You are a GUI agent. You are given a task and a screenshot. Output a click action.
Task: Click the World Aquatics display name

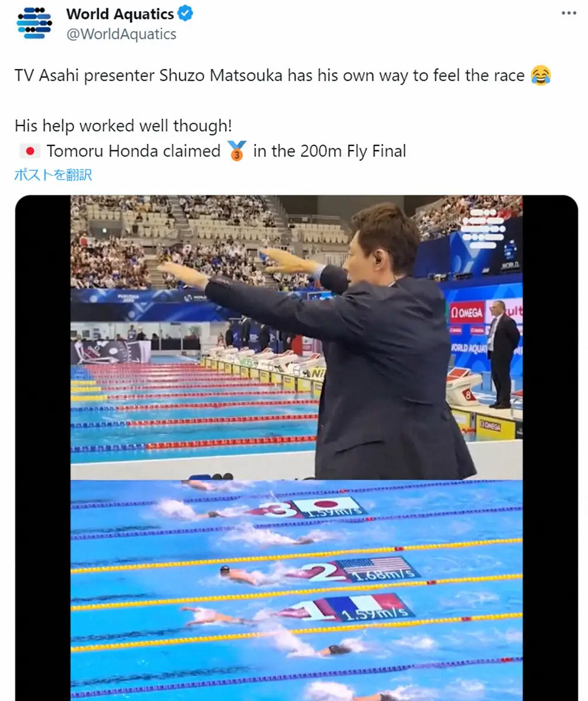tap(120, 13)
